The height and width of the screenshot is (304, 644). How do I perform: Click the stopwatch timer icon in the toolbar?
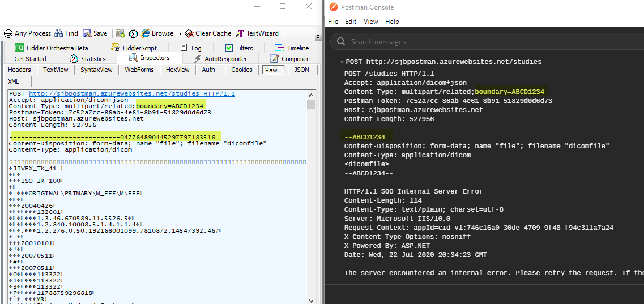tap(134, 33)
